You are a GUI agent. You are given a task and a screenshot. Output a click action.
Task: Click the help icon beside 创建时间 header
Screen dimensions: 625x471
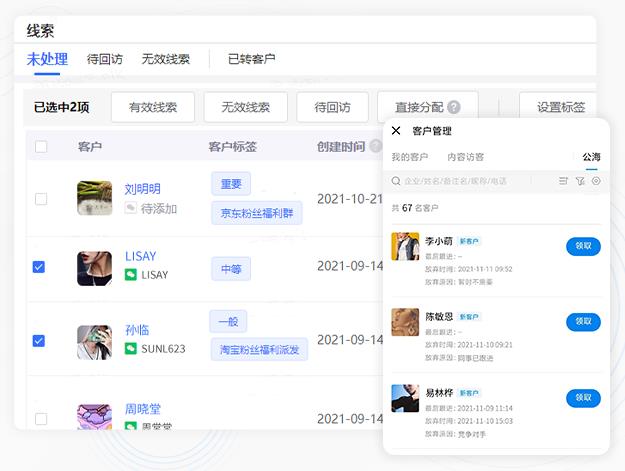point(375,146)
